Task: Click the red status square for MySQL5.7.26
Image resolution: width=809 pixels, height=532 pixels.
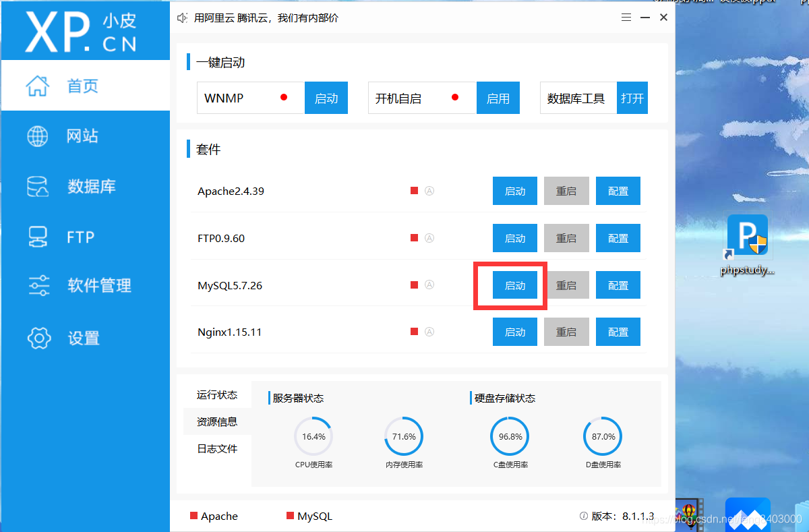Action: coord(415,285)
